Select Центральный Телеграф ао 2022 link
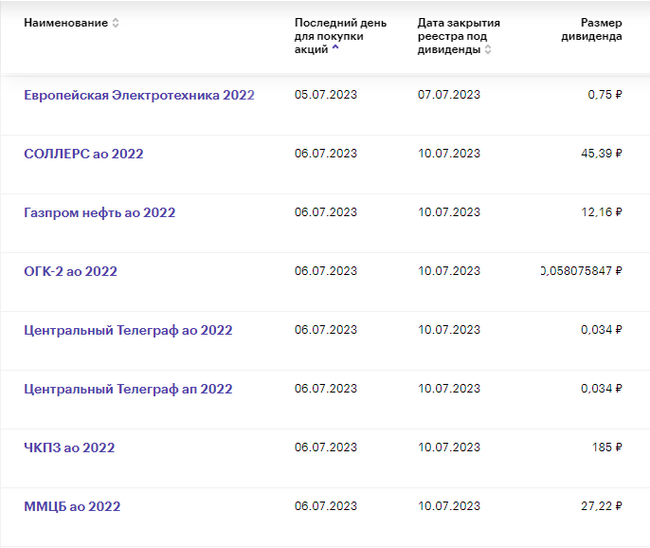 pyautogui.click(x=128, y=330)
